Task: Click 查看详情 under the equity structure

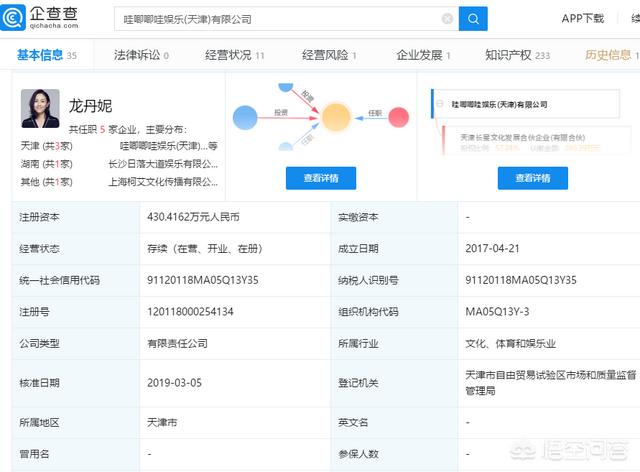Action: [x=533, y=178]
